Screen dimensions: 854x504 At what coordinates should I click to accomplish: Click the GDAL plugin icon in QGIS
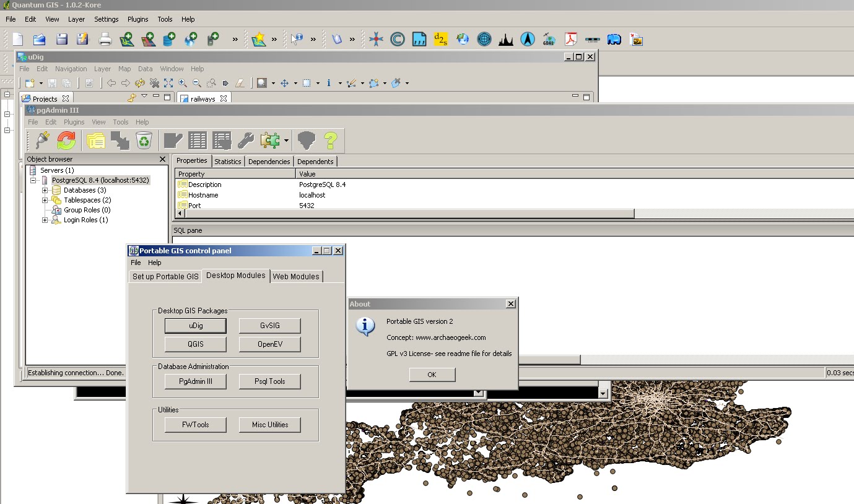tap(549, 40)
